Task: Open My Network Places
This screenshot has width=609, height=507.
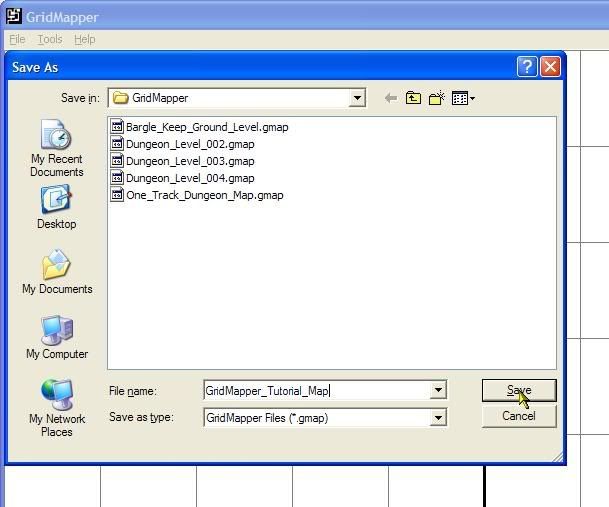Action: pos(57,408)
